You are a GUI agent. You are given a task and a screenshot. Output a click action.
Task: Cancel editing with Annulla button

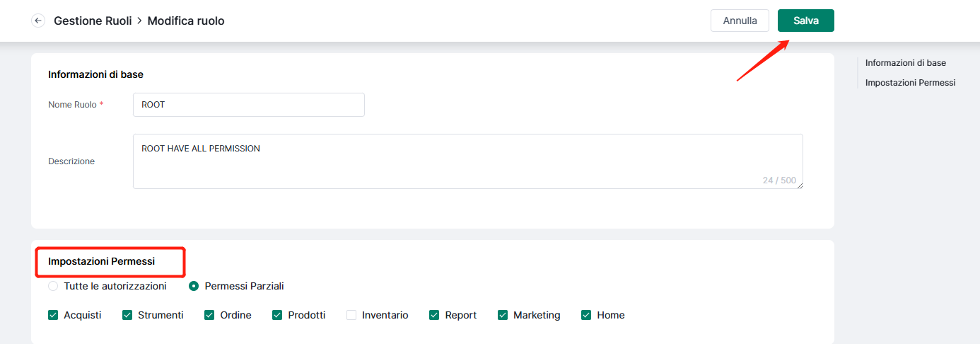[x=740, y=21]
